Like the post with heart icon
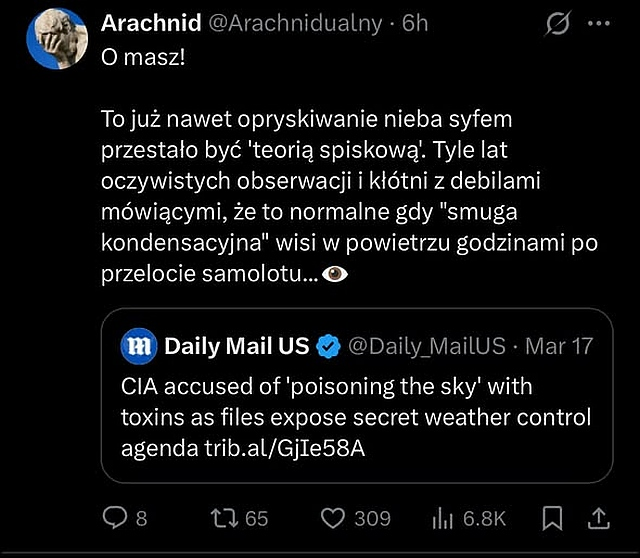 (x=333, y=518)
